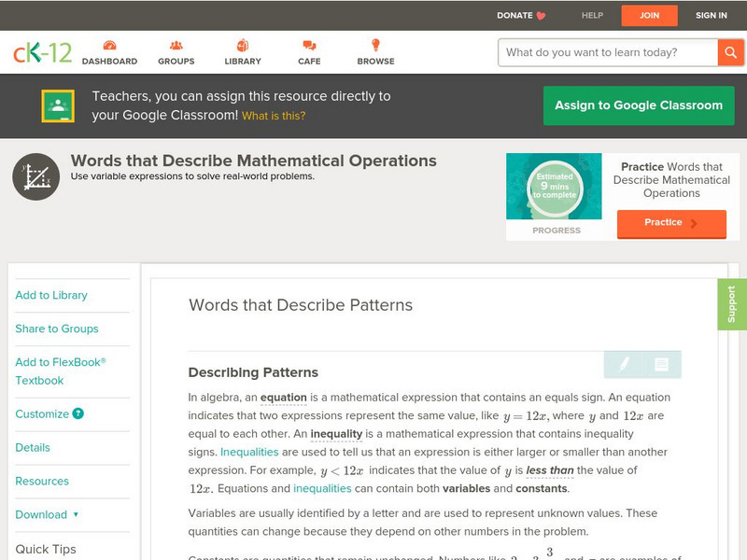Open the Cafe chat bubbles icon
Screen dimensions: 747x560
(x=309, y=45)
